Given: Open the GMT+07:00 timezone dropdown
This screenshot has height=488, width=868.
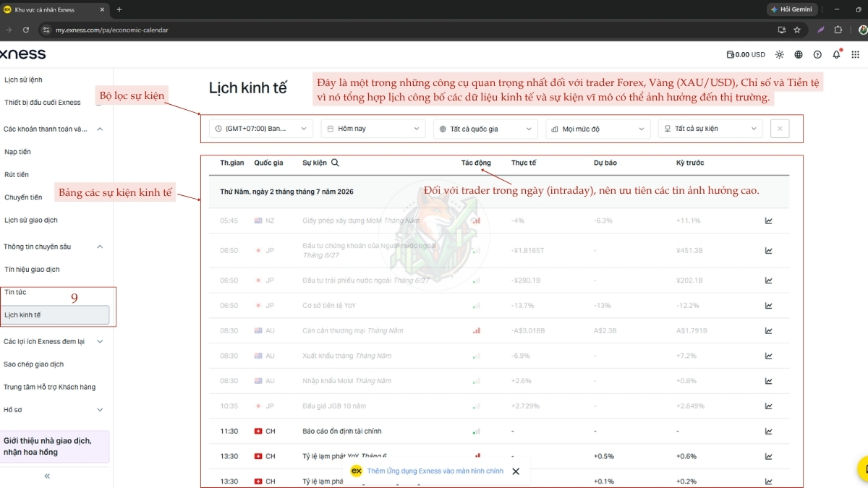Looking at the screenshot, I should [x=261, y=129].
